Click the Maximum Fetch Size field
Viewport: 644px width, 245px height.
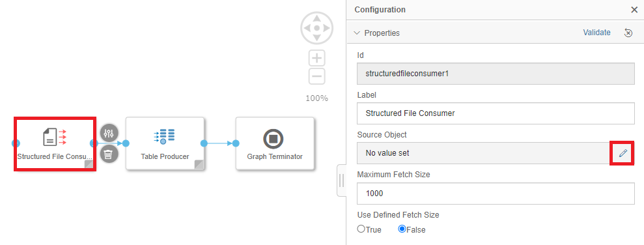tap(496, 194)
